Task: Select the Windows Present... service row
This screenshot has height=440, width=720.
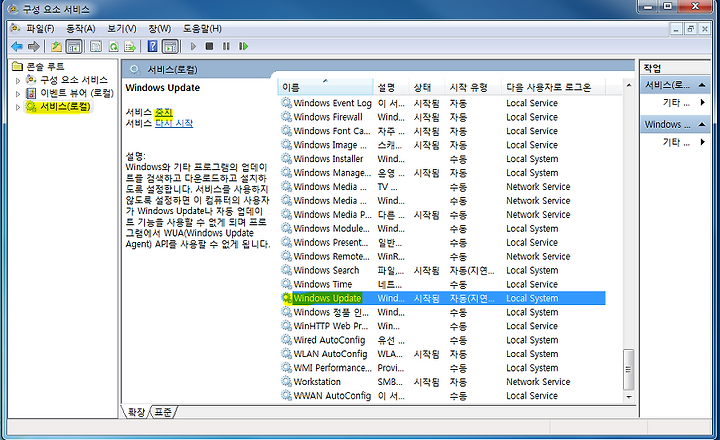Action: coord(443,242)
